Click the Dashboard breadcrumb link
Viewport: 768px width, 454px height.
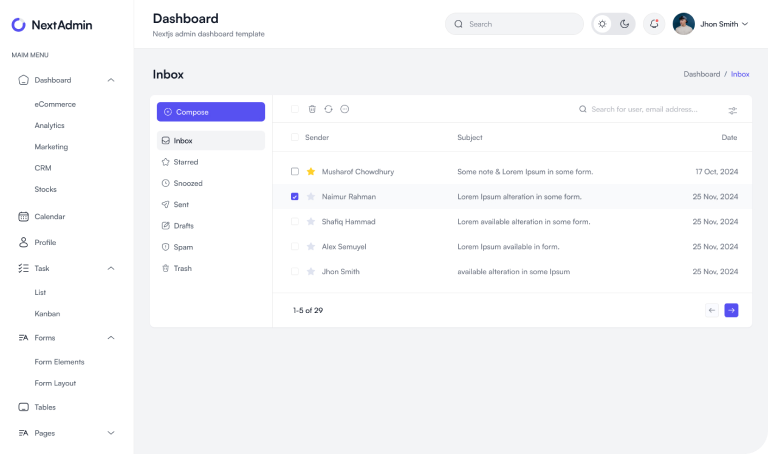[x=701, y=74]
